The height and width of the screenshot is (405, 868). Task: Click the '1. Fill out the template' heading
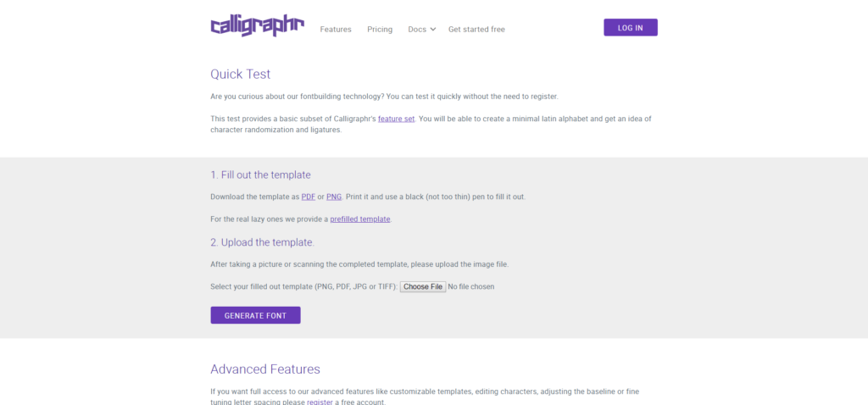[260, 175]
